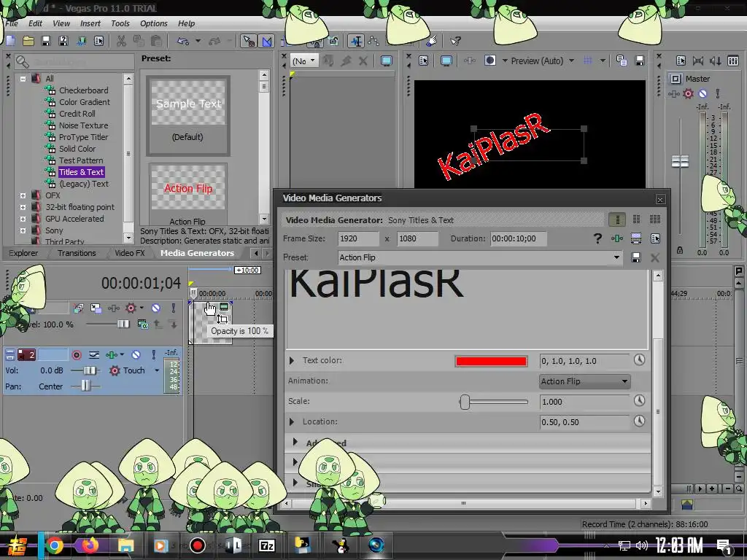This screenshot has width=747, height=560.
Task: Click the What's This help pointer icon
Action: click(x=455, y=41)
